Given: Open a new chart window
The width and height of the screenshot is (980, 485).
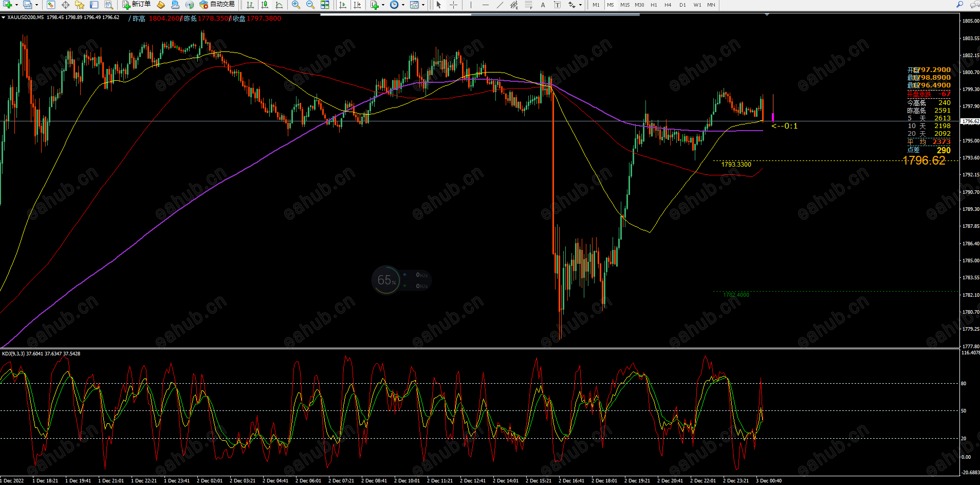Looking at the screenshot, I should (8, 5).
